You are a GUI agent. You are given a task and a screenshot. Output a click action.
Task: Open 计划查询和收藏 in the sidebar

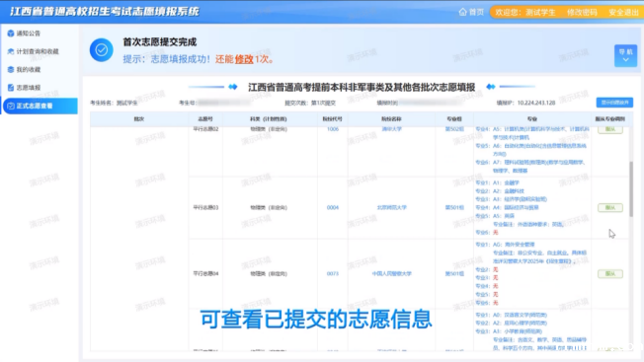(33, 51)
